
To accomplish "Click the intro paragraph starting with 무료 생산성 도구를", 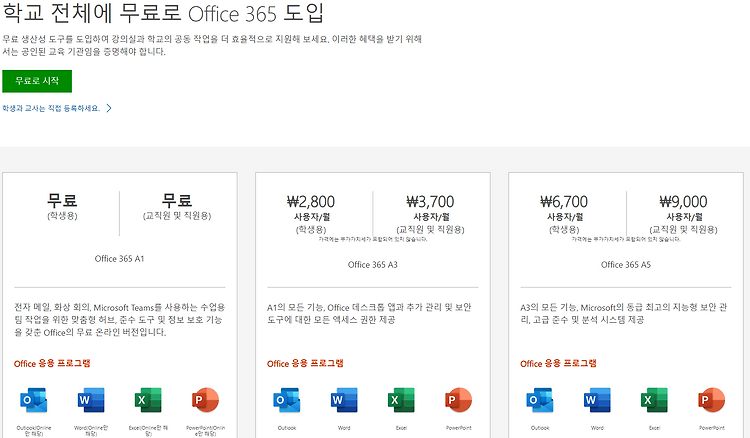I will coord(212,45).
